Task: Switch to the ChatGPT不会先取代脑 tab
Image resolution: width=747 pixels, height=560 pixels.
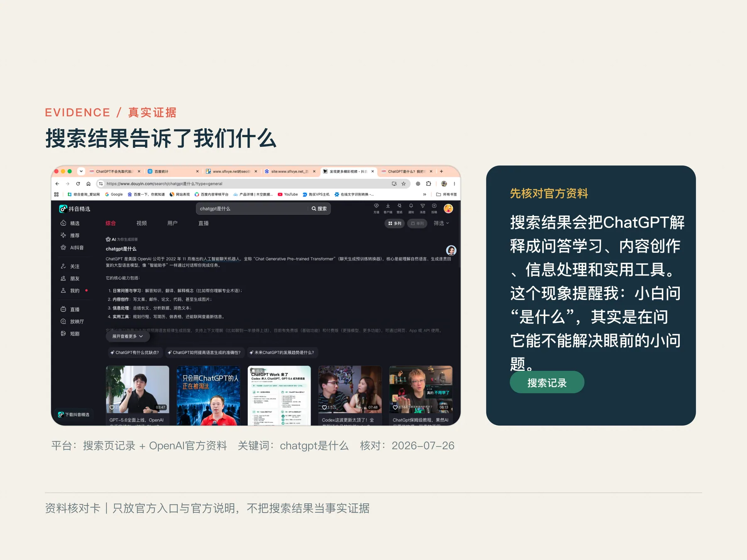Action: pyautogui.click(x=115, y=171)
